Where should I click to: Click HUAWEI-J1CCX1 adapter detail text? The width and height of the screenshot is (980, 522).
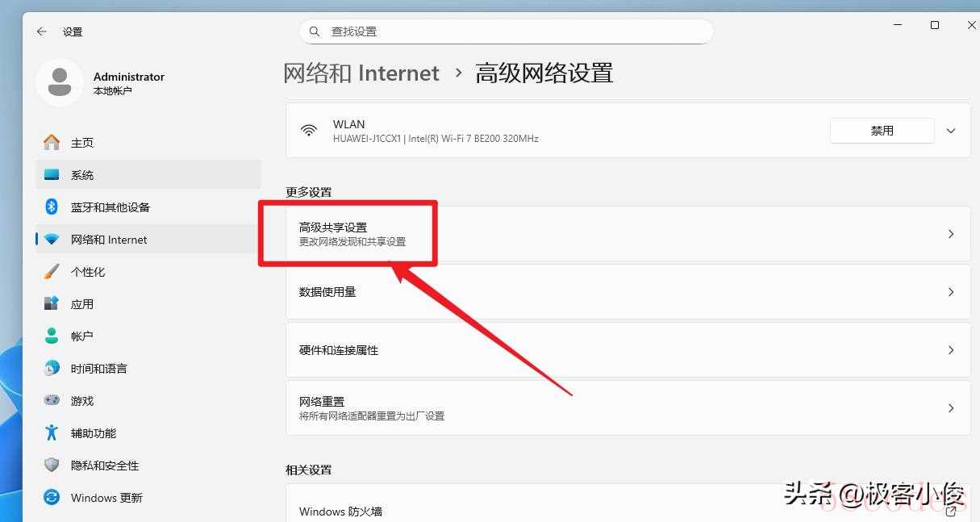[x=436, y=139]
